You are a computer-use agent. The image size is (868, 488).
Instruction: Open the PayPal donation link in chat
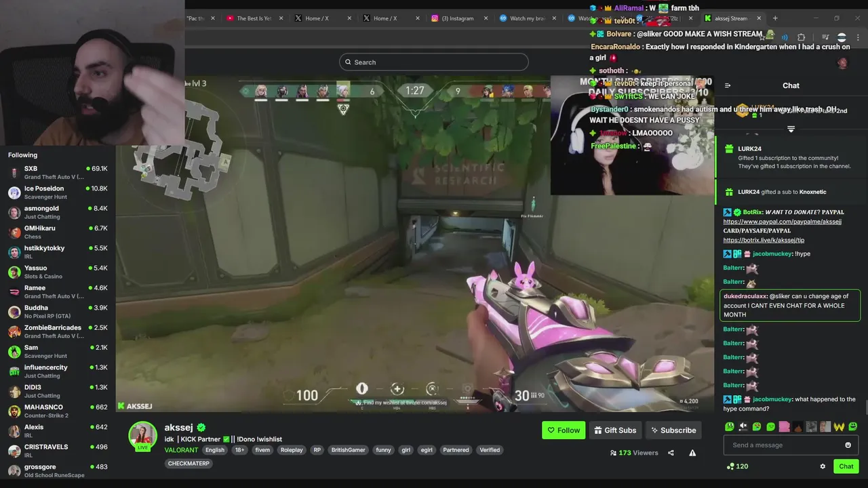pos(782,222)
